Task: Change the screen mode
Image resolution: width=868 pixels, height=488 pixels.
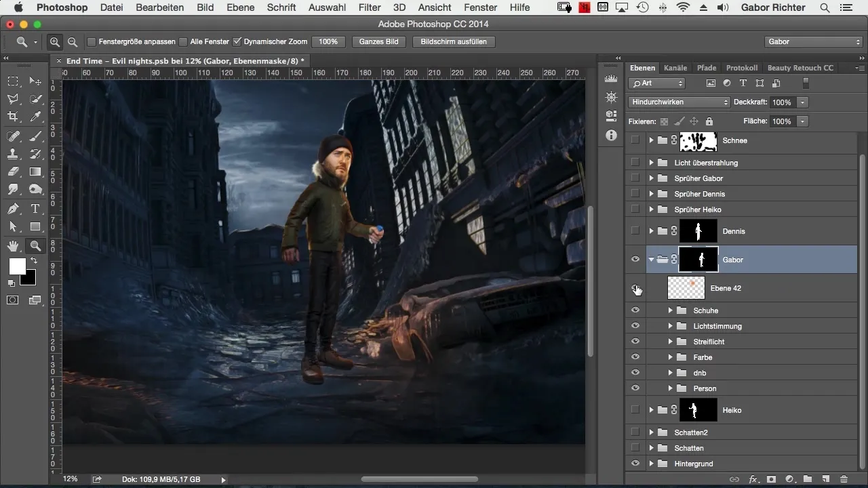Action: (x=35, y=300)
